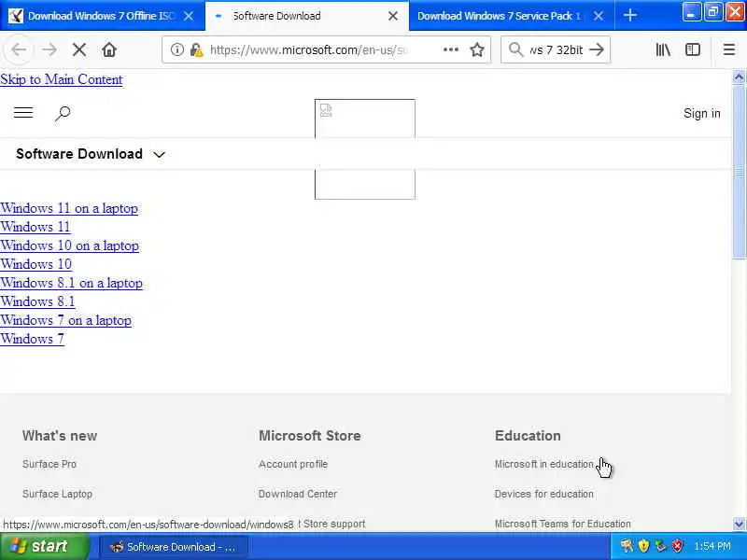Show site information icon in address bar
The height and width of the screenshot is (560, 747).
pyautogui.click(x=176, y=49)
